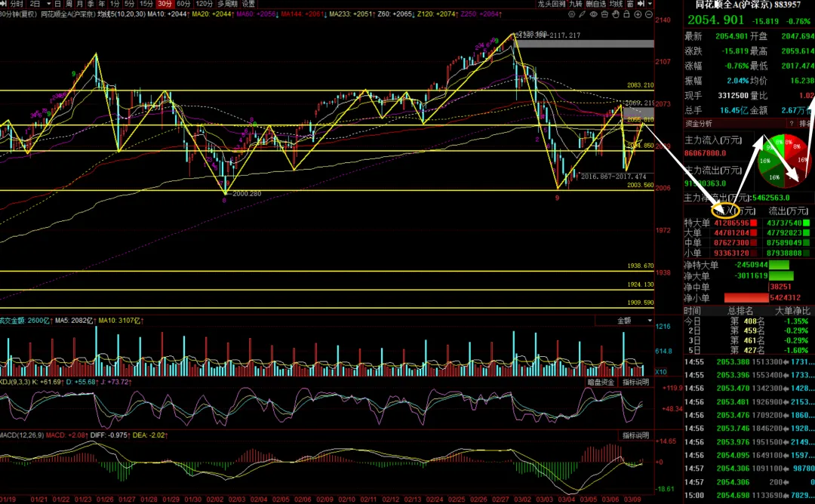This screenshot has height=504, width=815.
Task: Open 指标说明 in MACD panel
Action: (x=635, y=435)
